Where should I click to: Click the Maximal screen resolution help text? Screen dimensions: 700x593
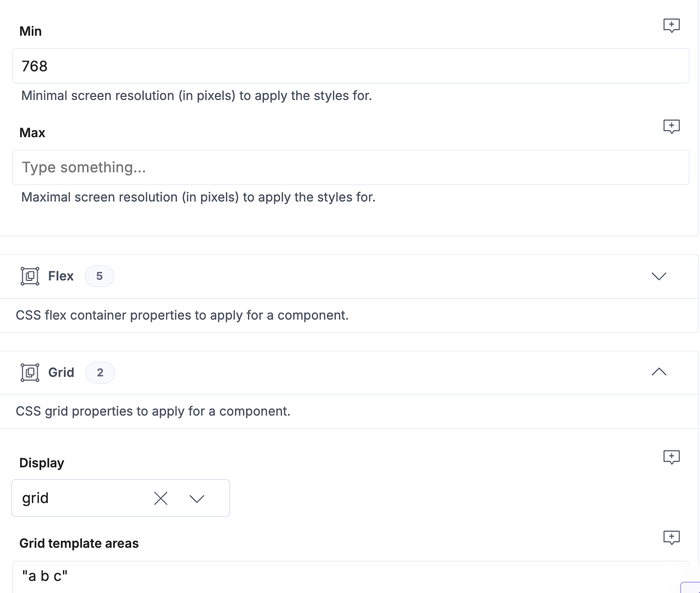198,197
